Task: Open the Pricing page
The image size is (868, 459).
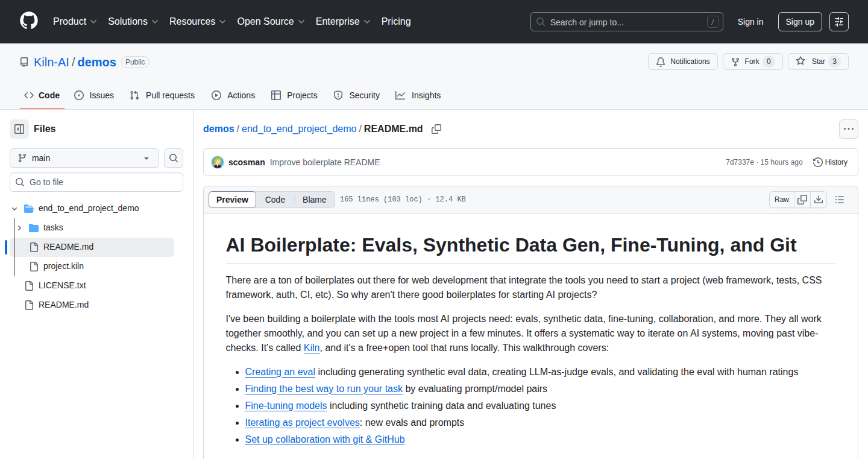Action: [396, 22]
